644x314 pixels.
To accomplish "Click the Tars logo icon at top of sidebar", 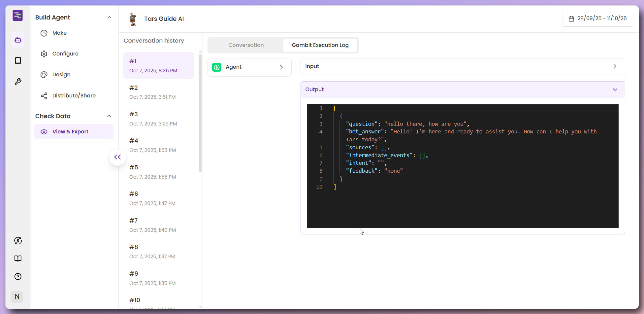I will pos(18,15).
